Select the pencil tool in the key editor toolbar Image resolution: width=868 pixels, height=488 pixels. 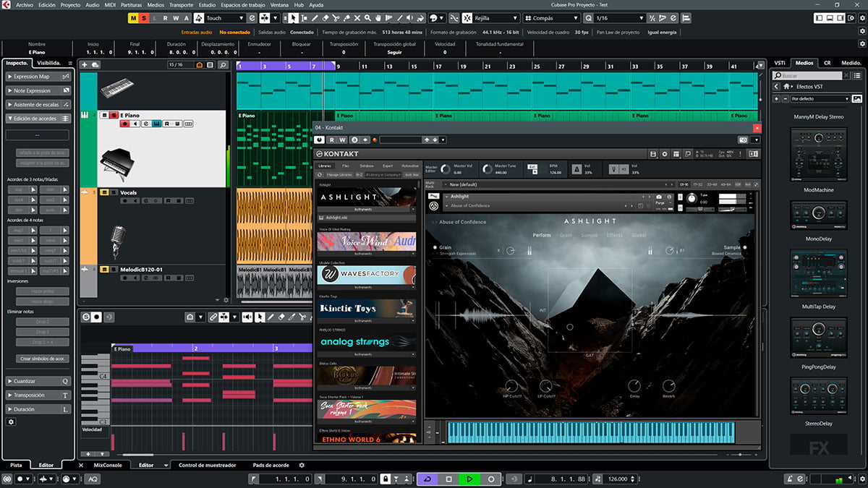pyautogui.click(x=271, y=317)
